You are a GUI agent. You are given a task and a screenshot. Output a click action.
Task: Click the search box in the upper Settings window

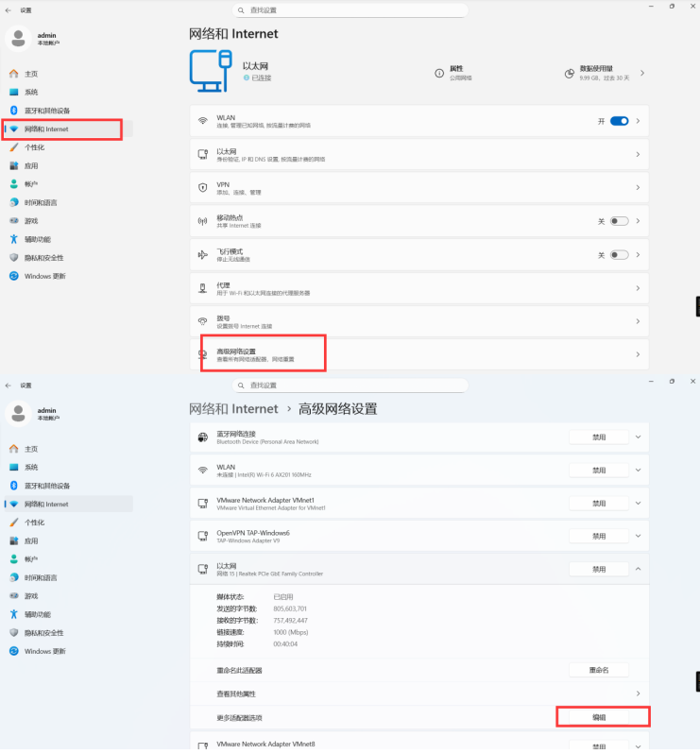tap(350, 10)
